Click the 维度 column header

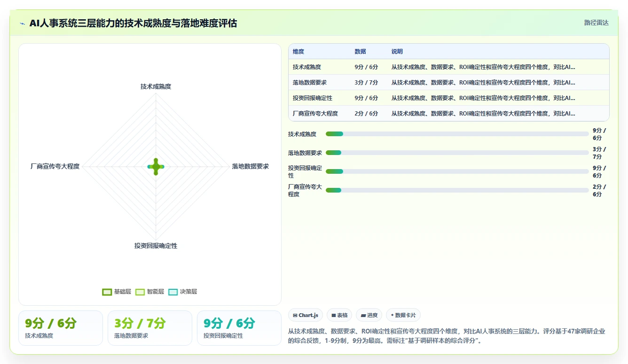(x=298, y=52)
